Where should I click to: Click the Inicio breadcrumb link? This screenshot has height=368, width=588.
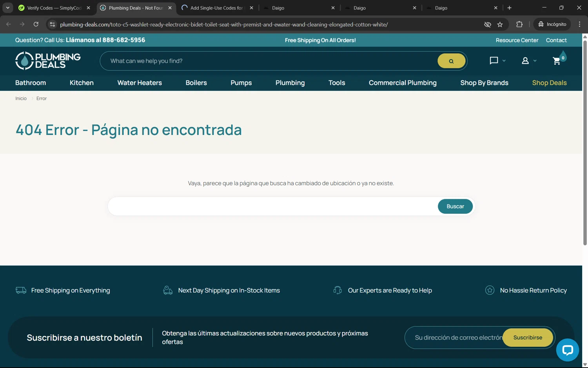point(21,98)
